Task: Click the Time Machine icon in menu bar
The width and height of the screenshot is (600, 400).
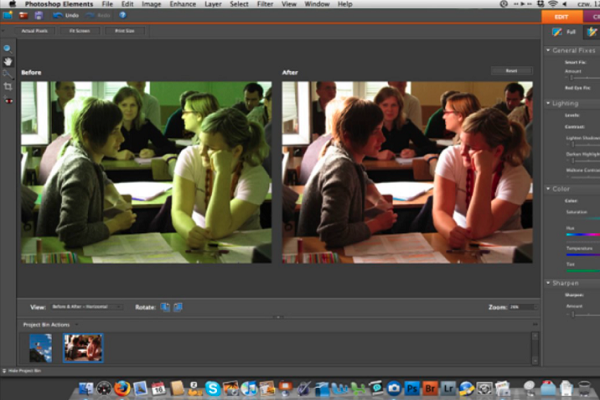Action: [504, 4]
